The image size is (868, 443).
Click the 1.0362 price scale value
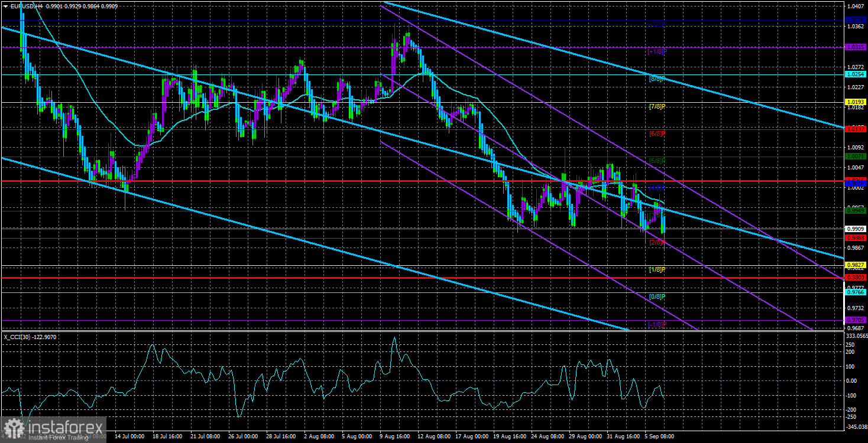855,27
